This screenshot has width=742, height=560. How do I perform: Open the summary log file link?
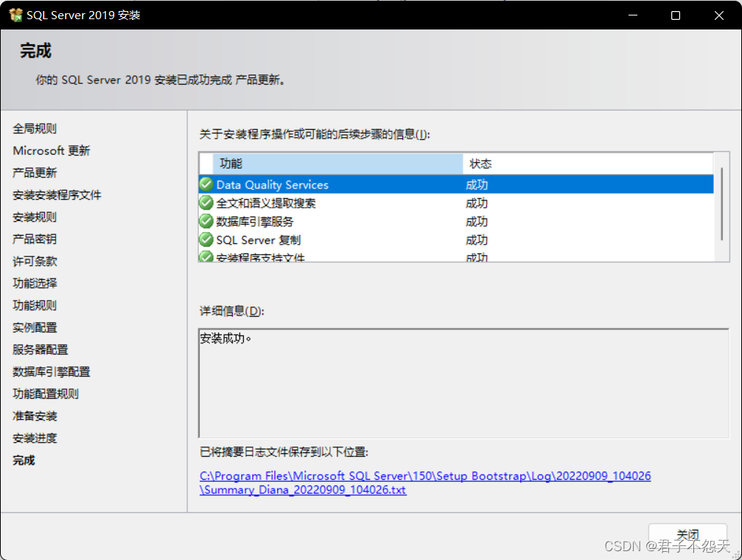[425, 483]
